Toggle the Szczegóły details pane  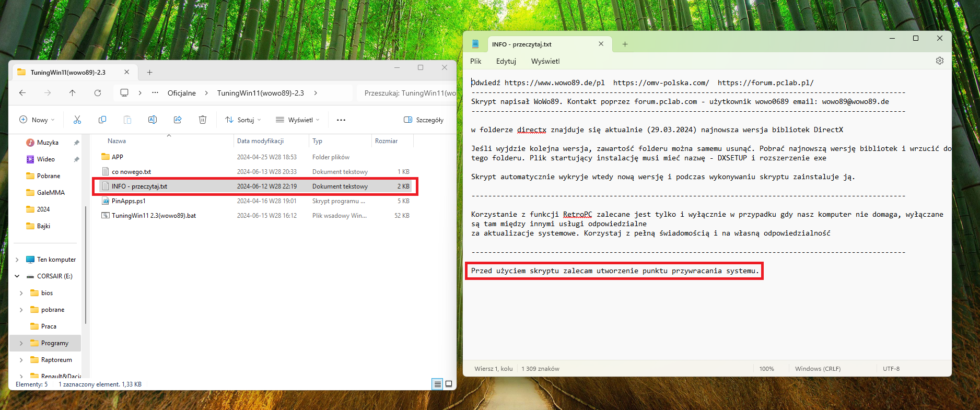(x=424, y=120)
